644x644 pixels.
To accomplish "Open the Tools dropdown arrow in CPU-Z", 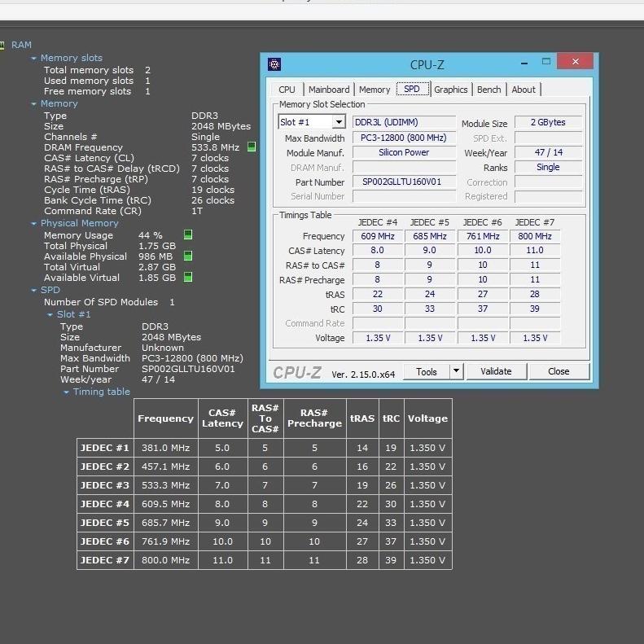I will tap(456, 371).
